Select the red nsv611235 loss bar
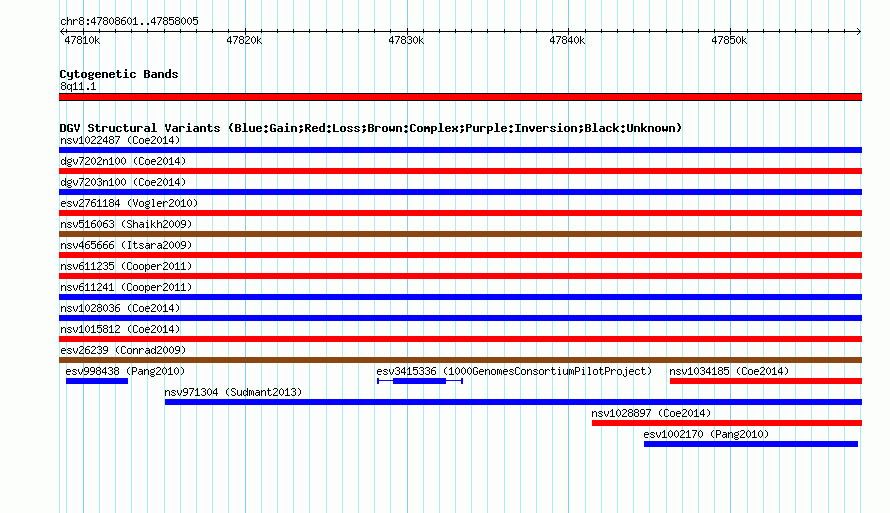The width and height of the screenshot is (890, 513). (x=460, y=276)
